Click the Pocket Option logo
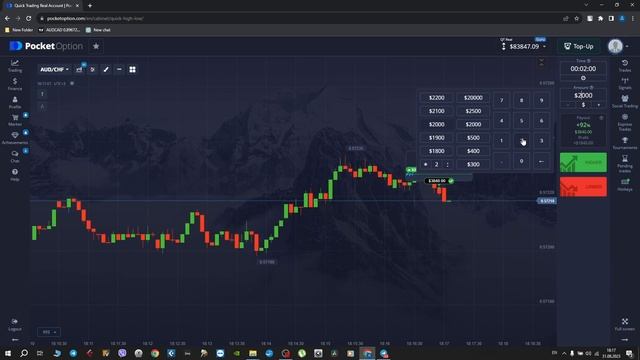The image size is (640, 360). pyautogui.click(x=46, y=46)
